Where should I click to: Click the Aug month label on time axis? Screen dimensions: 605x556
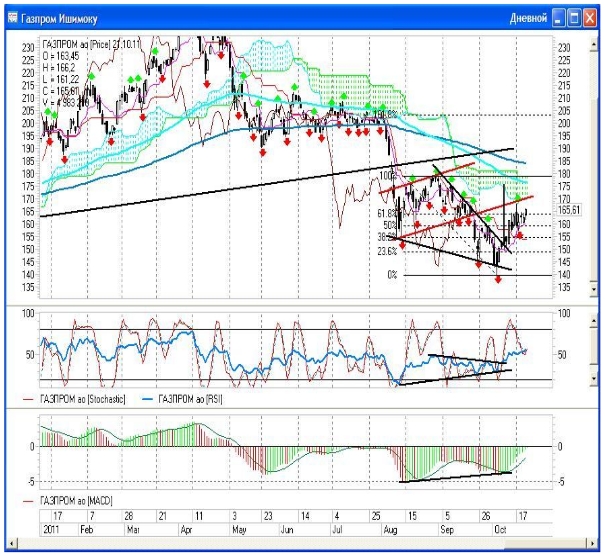point(390,530)
